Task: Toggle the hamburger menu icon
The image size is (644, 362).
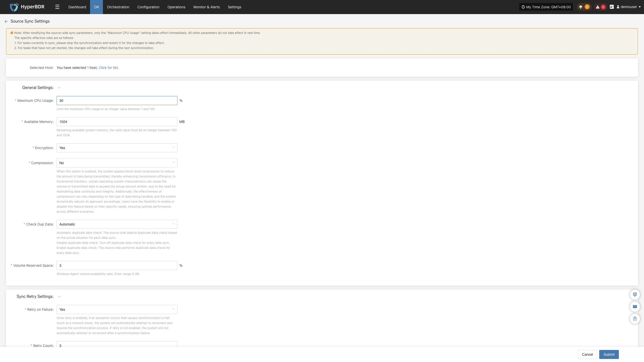Action: click(57, 7)
